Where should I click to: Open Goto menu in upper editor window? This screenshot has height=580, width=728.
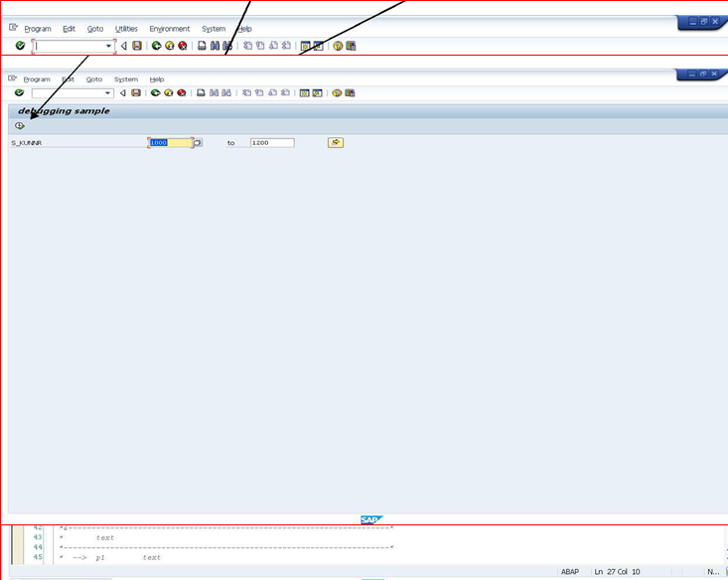(95, 29)
